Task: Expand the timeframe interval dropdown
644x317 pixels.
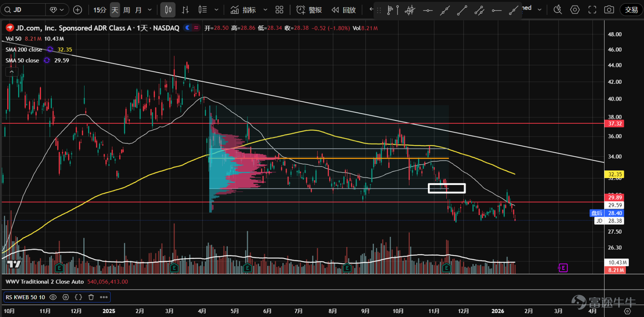Action: tap(150, 10)
